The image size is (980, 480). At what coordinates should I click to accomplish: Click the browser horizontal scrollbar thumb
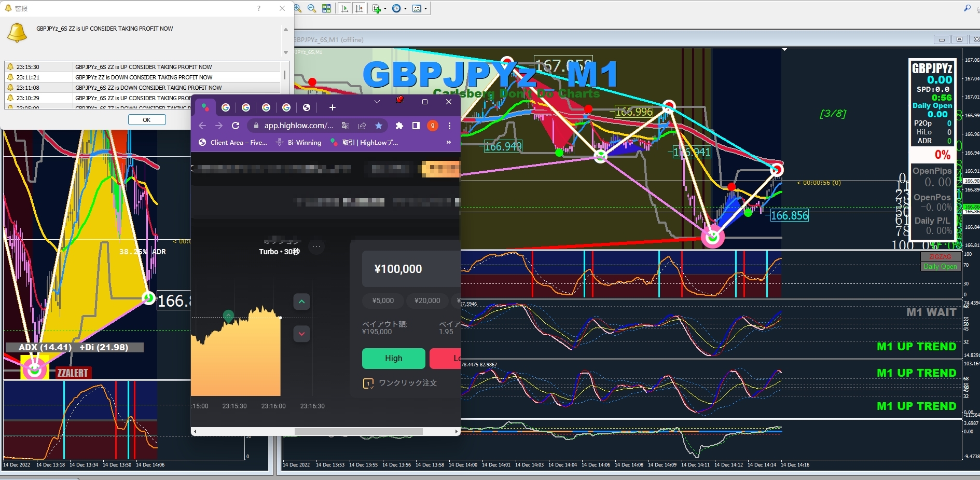(358, 431)
